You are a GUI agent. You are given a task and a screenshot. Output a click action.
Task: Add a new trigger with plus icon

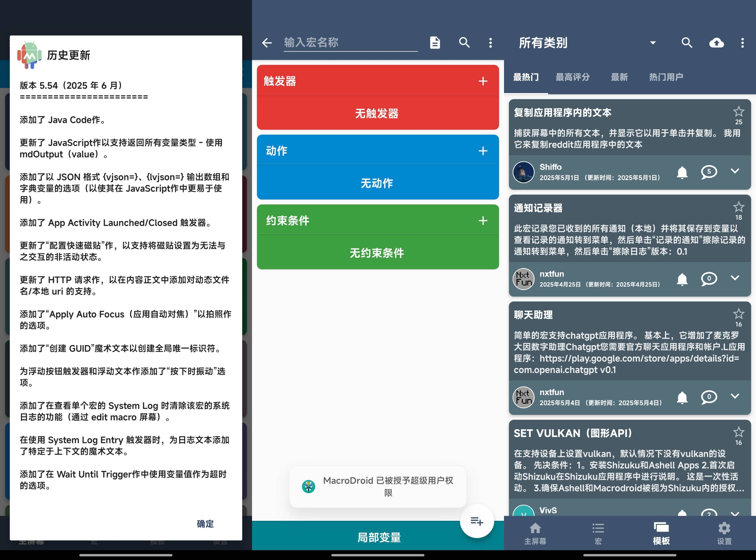click(x=483, y=81)
